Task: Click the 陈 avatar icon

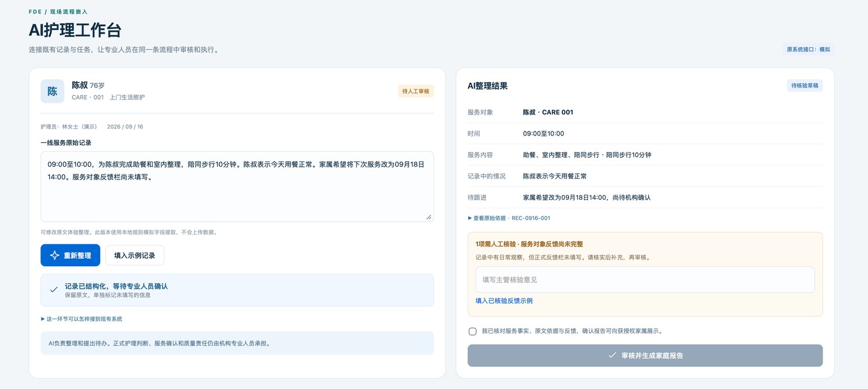Action: click(x=52, y=91)
